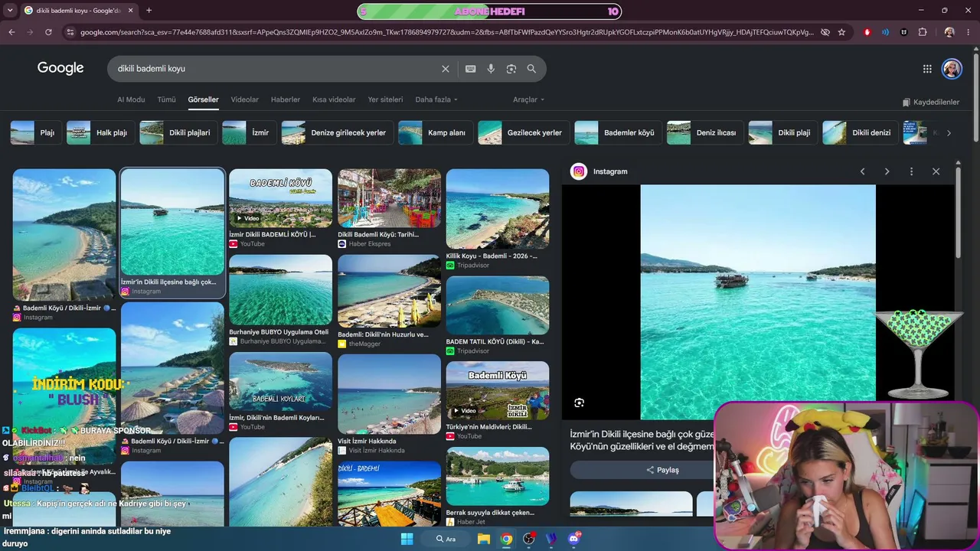Filter images by the Deniz ılıcası chip
980x551 pixels.
(704, 132)
